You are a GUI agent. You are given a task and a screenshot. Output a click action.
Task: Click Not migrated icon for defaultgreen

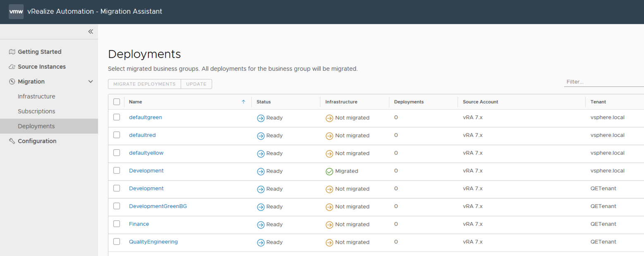pos(329,118)
